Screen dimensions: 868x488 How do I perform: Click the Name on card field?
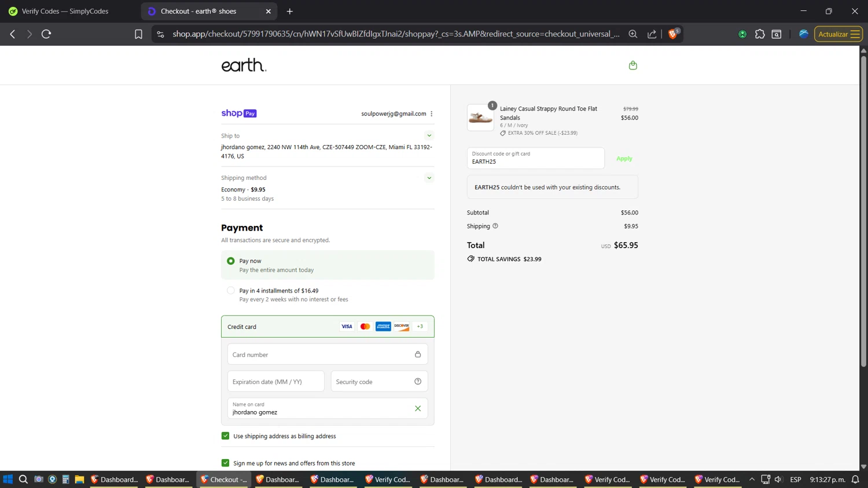pos(328,408)
